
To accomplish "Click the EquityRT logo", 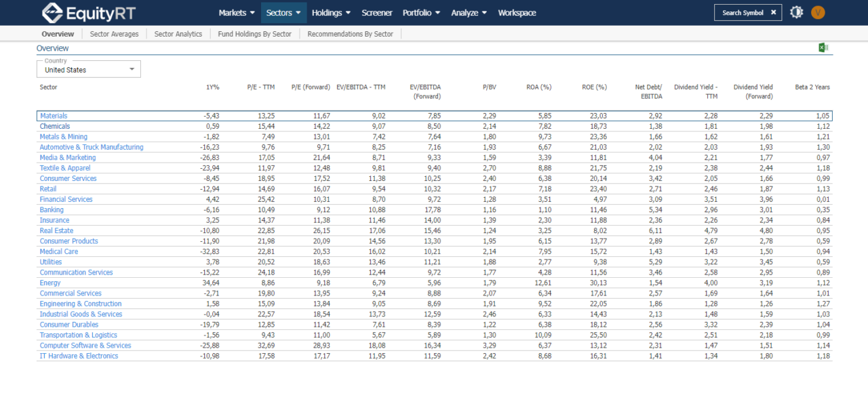I will click(88, 12).
